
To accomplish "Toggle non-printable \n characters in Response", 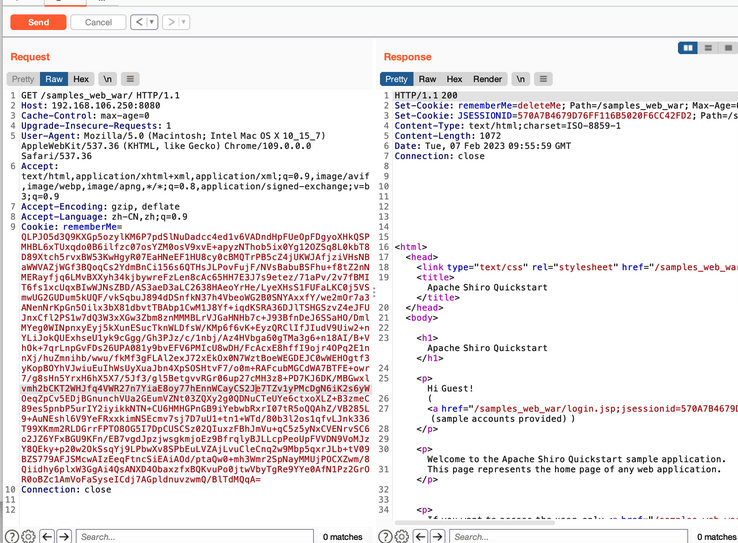I will 520,79.
